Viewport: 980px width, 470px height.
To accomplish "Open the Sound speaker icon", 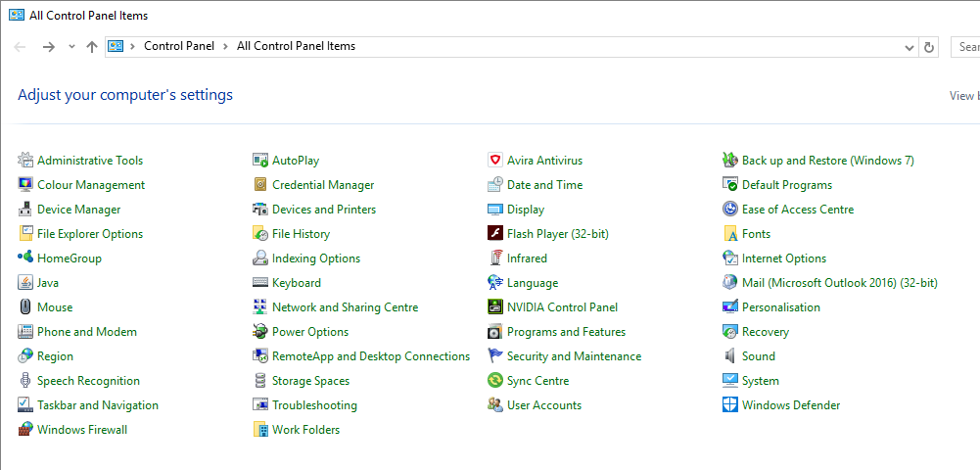I will coord(730,356).
